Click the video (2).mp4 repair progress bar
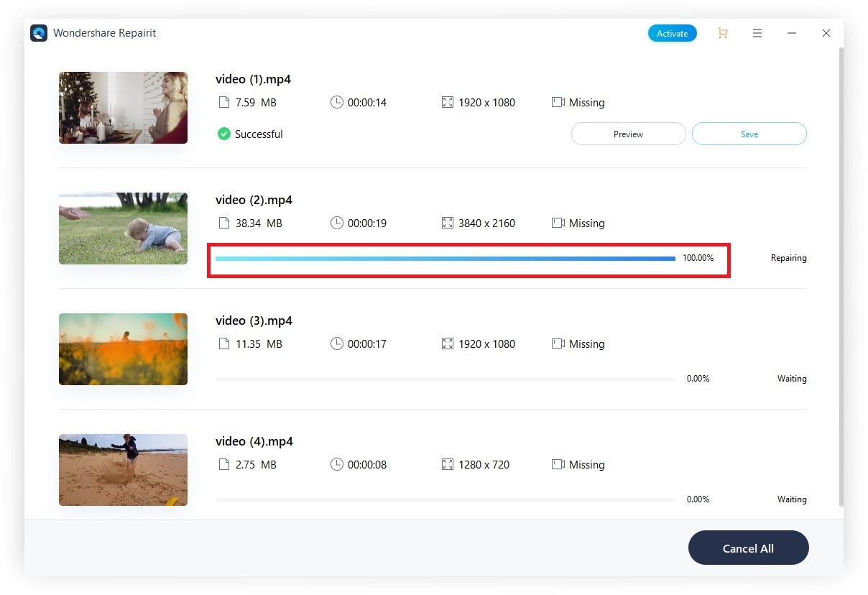This screenshot has width=868, height=595. click(445, 259)
